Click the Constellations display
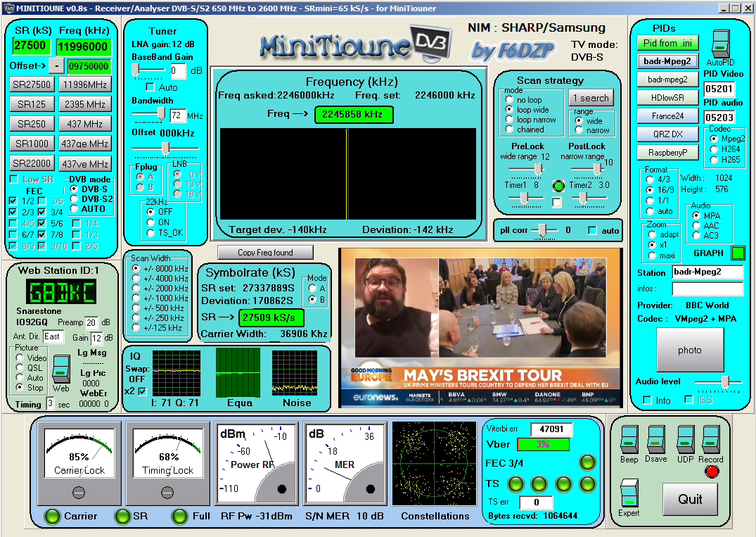 coord(435,464)
